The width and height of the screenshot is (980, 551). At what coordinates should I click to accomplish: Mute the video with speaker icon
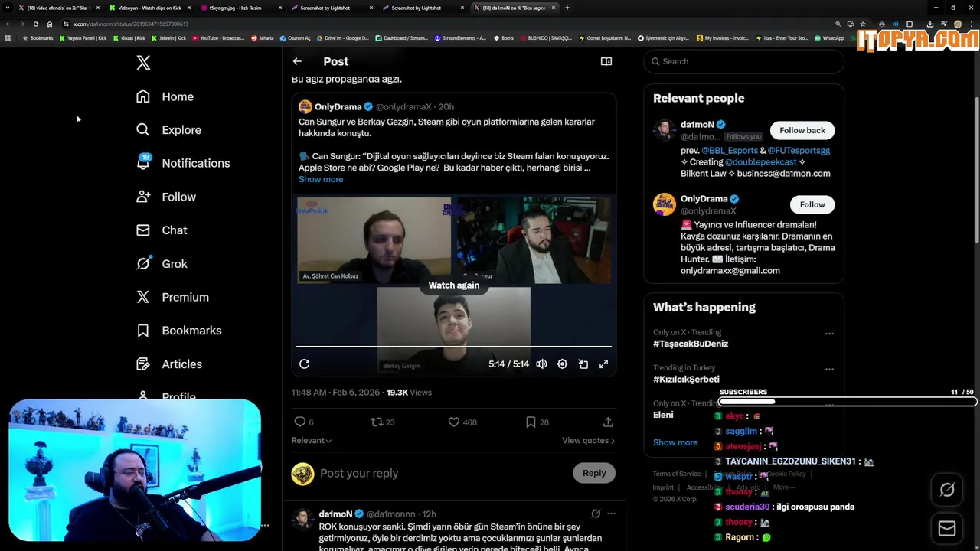point(541,364)
